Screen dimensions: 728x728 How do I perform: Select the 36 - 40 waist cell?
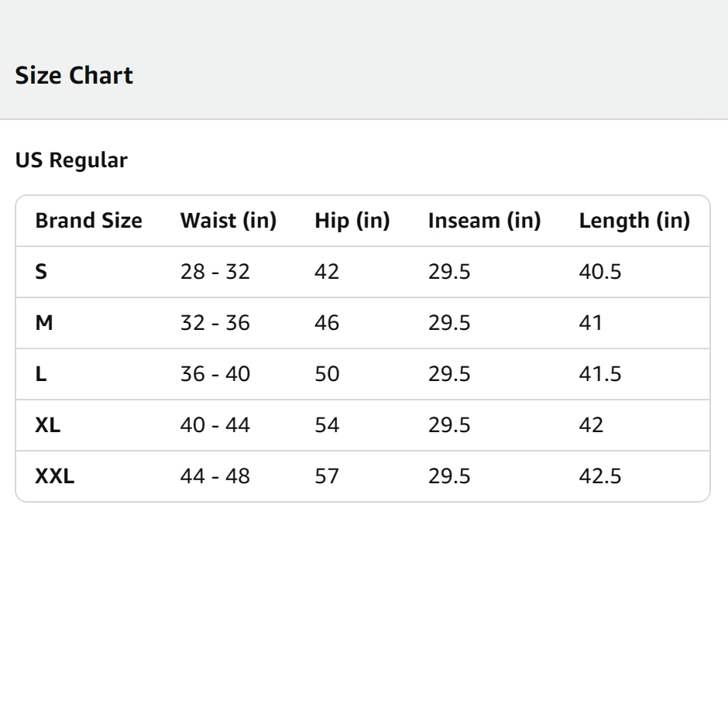pyautogui.click(x=215, y=374)
